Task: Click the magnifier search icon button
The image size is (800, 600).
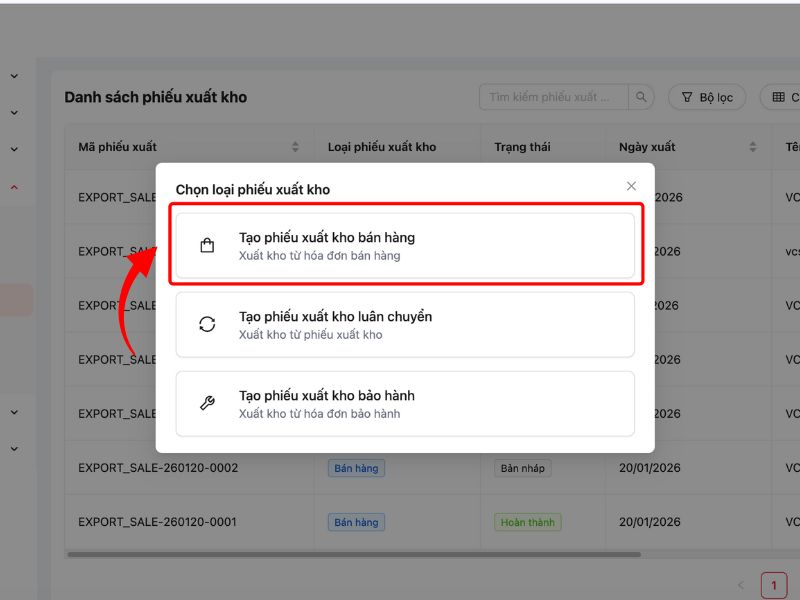Action: click(642, 97)
